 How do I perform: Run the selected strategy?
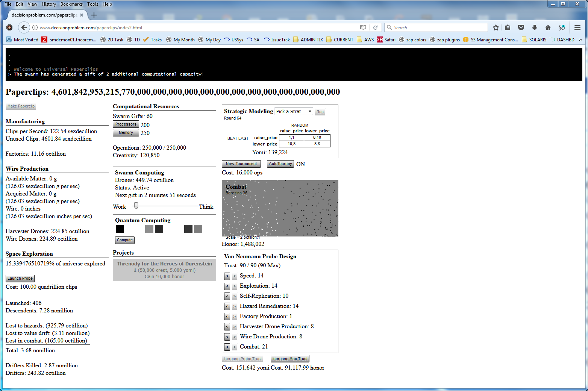(320, 112)
